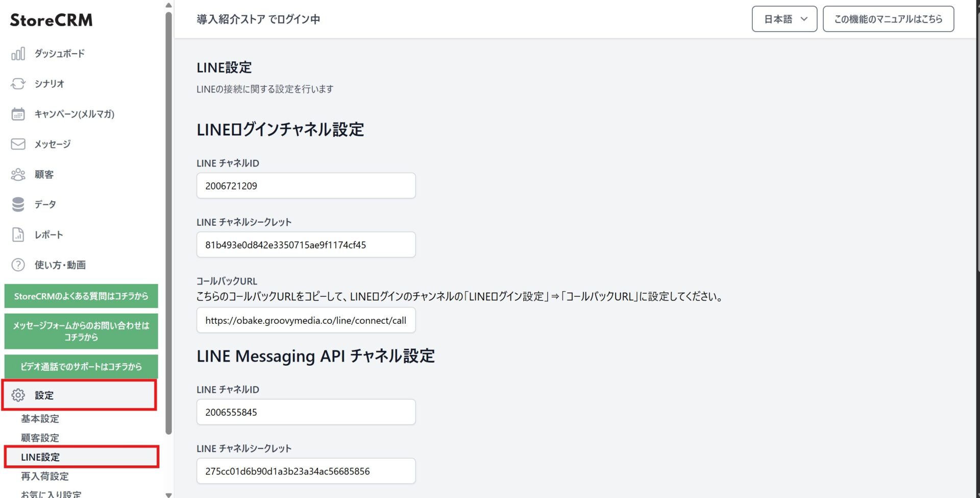The image size is (980, 498).
Task: Click the LINE Messaging API チャネル設定 heading
Action: click(315, 356)
